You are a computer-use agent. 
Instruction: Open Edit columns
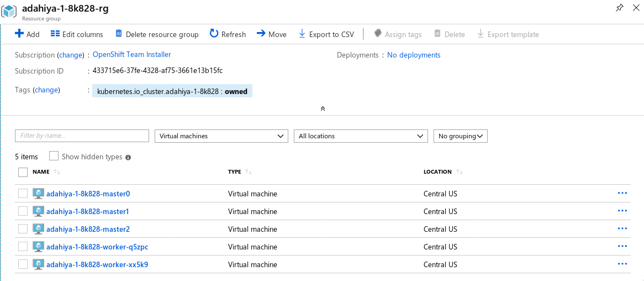[77, 34]
